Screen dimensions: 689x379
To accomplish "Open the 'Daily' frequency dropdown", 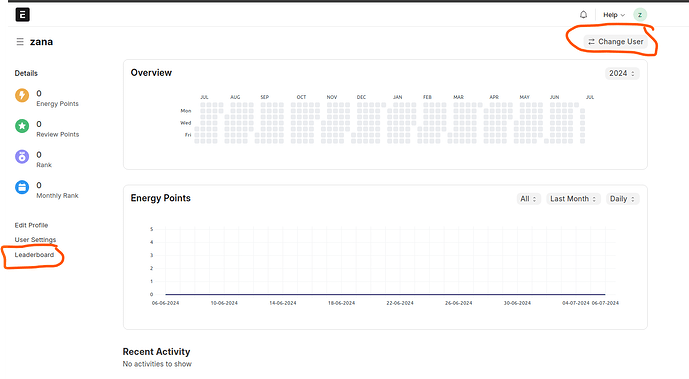I will pos(622,199).
